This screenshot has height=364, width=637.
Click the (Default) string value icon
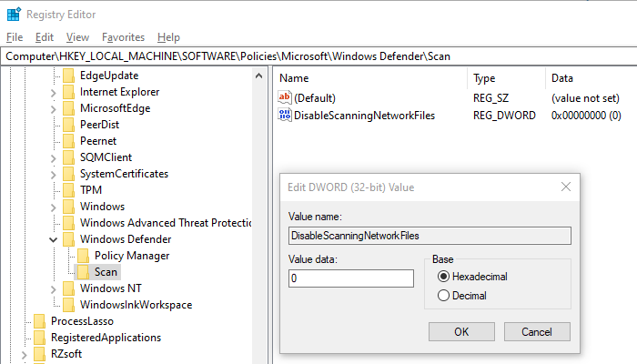[285, 97]
